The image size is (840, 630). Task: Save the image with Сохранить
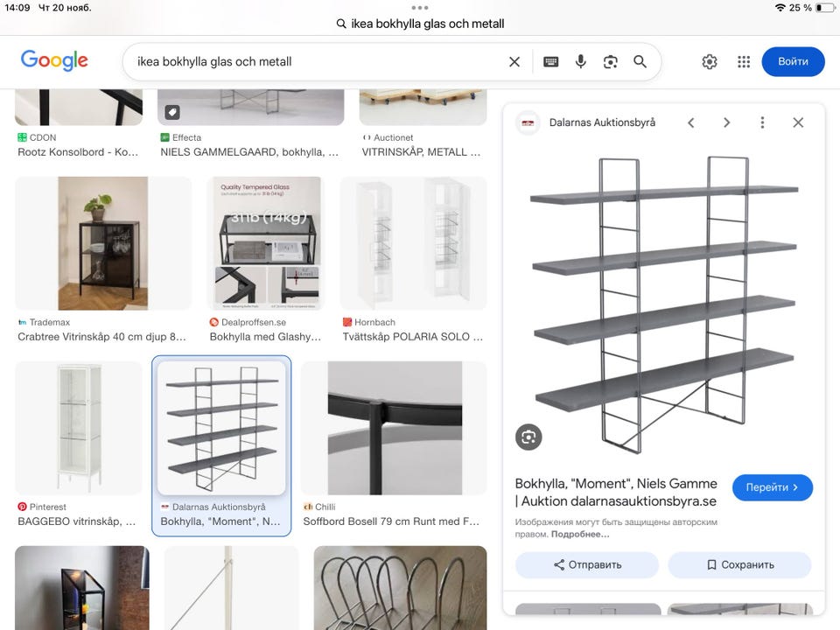pyautogui.click(x=739, y=565)
